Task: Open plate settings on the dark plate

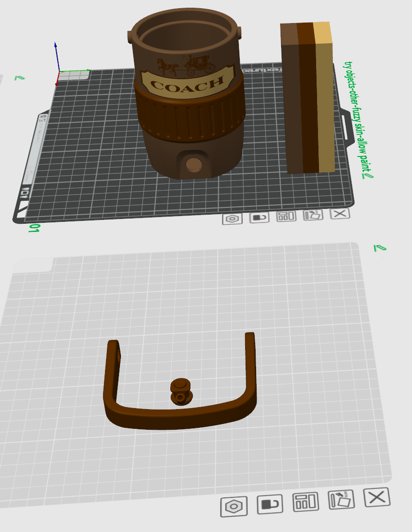Action: click(233, 219)
